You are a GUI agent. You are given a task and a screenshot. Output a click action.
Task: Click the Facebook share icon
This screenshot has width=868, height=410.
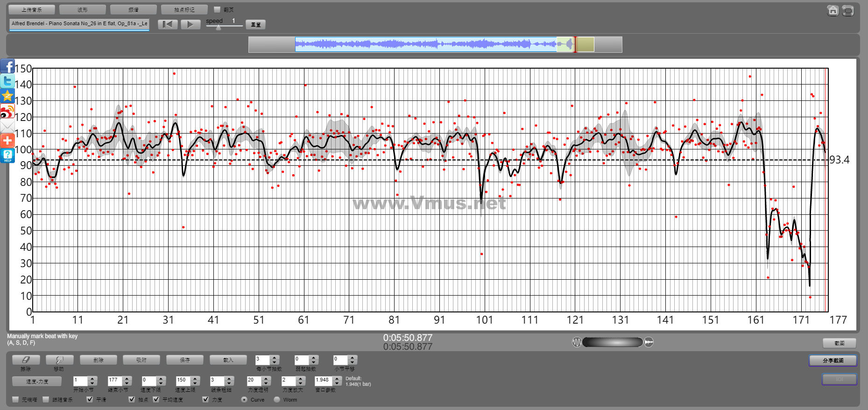[7, 66]
